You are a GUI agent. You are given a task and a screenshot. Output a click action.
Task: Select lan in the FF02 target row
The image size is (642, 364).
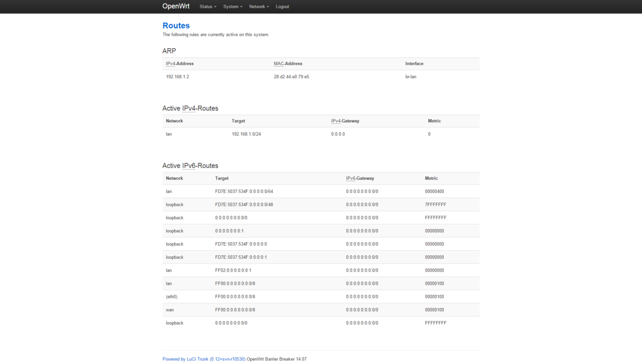tap(169, 270)
